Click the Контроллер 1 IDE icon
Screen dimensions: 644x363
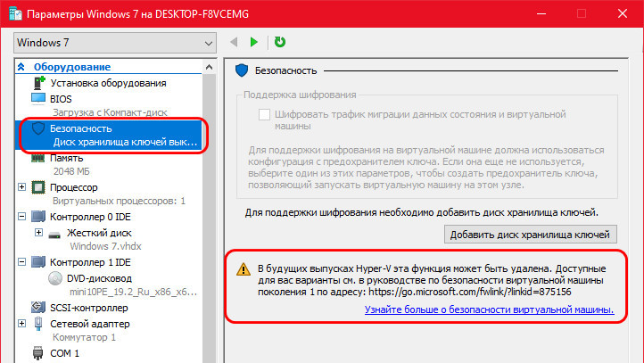click(38, 262)
